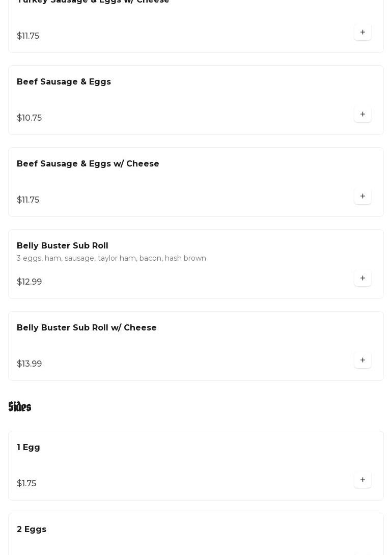392x555 pixels.
Task: Add Beef Sausage & Eggs w/ Cheese via plus
Action: 362,197
